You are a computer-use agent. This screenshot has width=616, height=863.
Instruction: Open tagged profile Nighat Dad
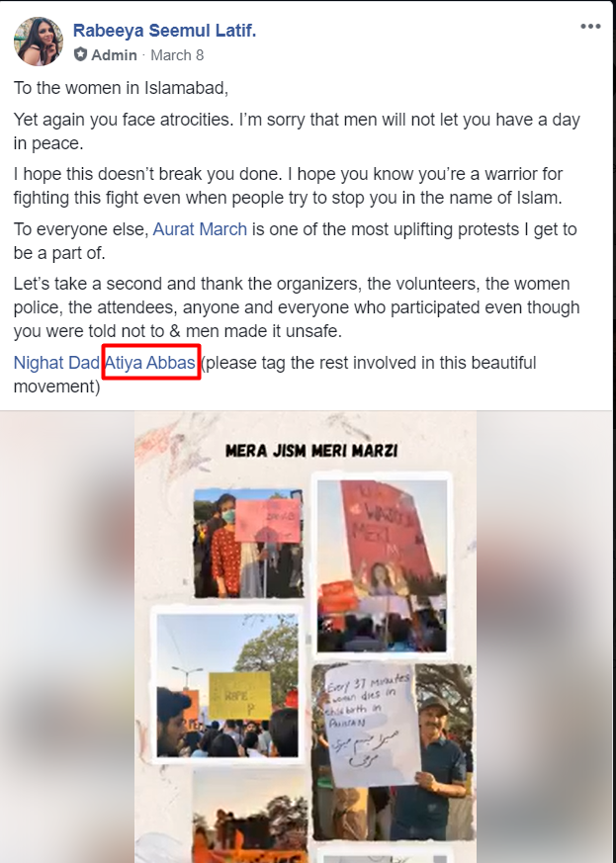[56, 363]
